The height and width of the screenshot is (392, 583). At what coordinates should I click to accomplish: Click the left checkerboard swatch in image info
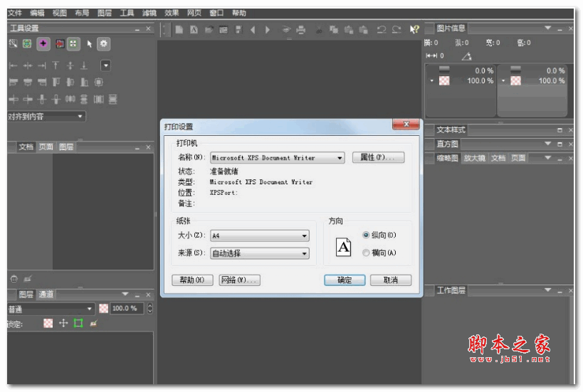coord(444,80)
